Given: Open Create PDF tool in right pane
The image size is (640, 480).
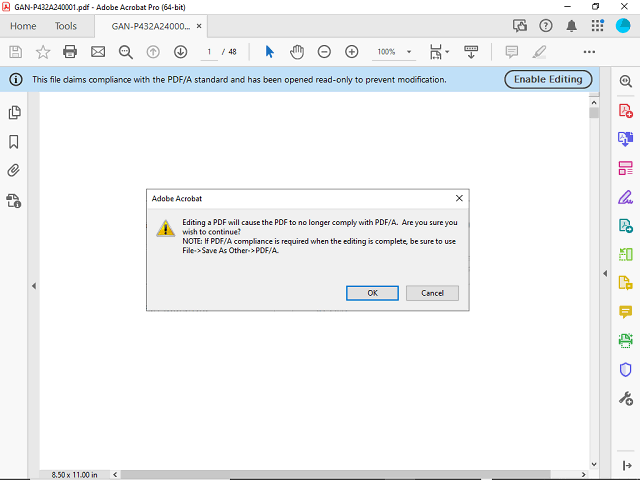Looking at the screenshot, I should pyautogui.click(x=625, y=111).
